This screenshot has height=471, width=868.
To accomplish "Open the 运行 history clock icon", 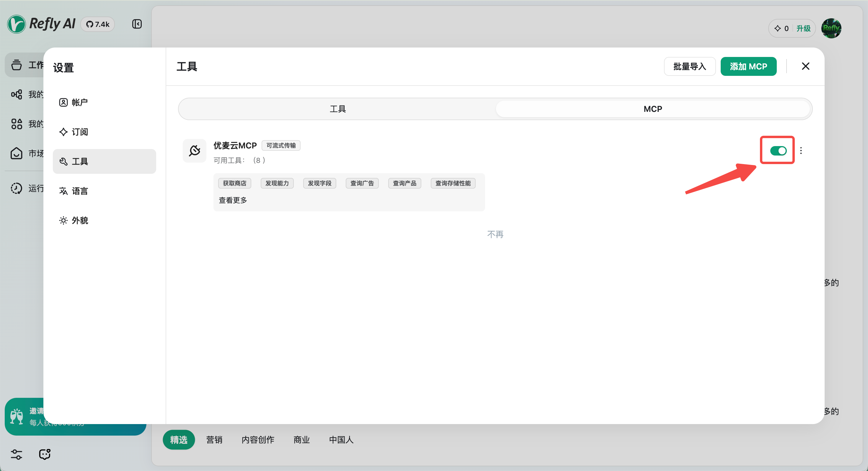I will 17,188.
